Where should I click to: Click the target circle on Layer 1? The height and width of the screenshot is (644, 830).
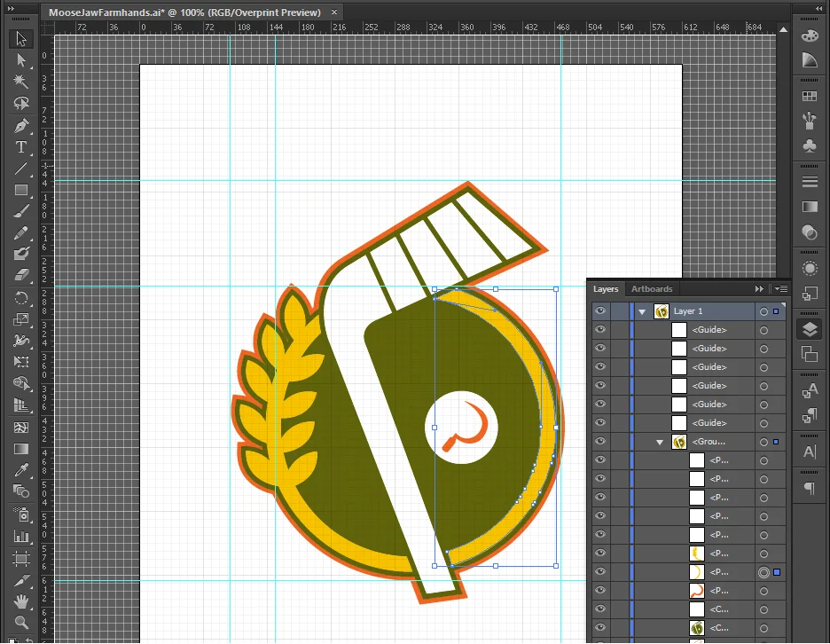[763, 311]
